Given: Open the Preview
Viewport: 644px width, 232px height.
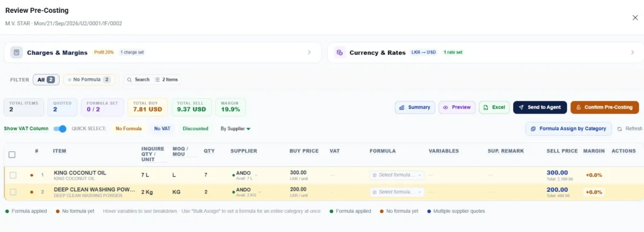Looking at the screenshot, I should pyautogui.click(x=457, y=107).
